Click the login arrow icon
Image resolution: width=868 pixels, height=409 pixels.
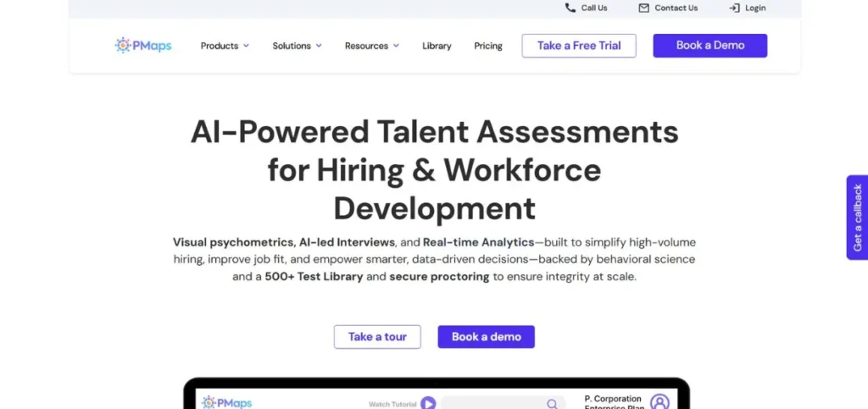734,8
